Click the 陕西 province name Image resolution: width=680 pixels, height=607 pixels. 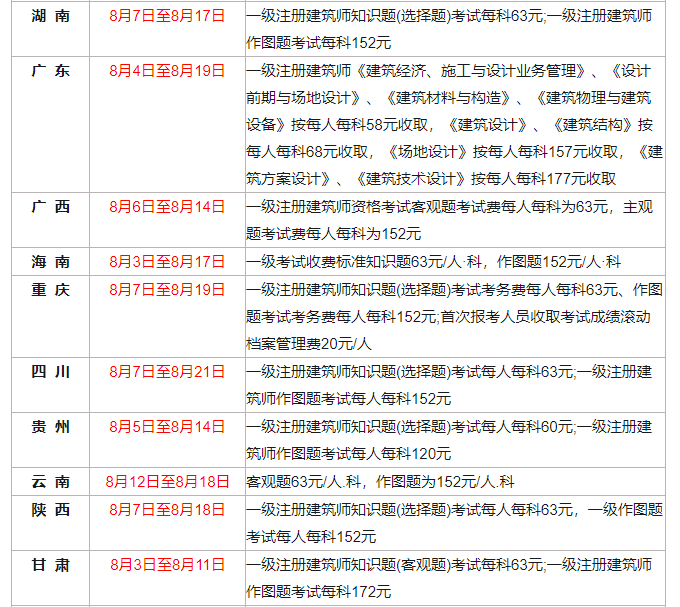tap(50, 509)
